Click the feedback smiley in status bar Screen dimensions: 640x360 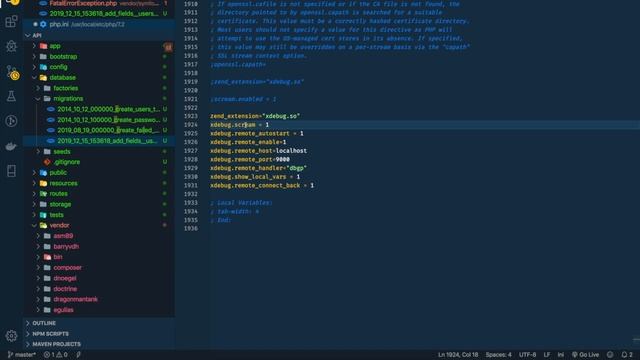tap(610, 355)
